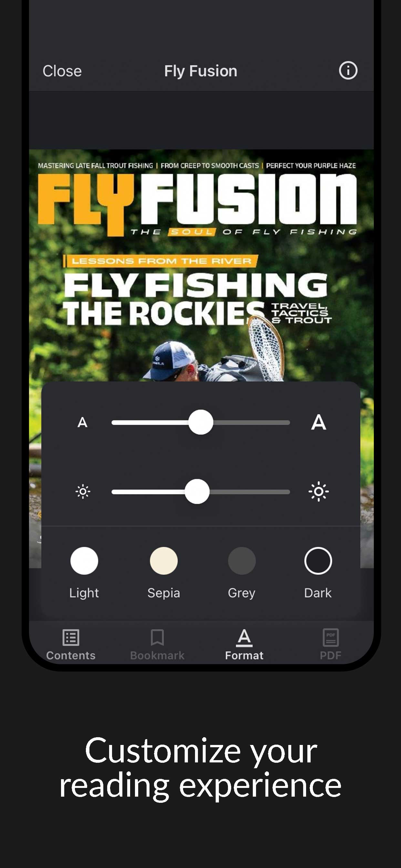Screen dimensions: 401x868
Task: Select the Dark theme swatch
Action: pyautogui.click(x=318, y=561)
